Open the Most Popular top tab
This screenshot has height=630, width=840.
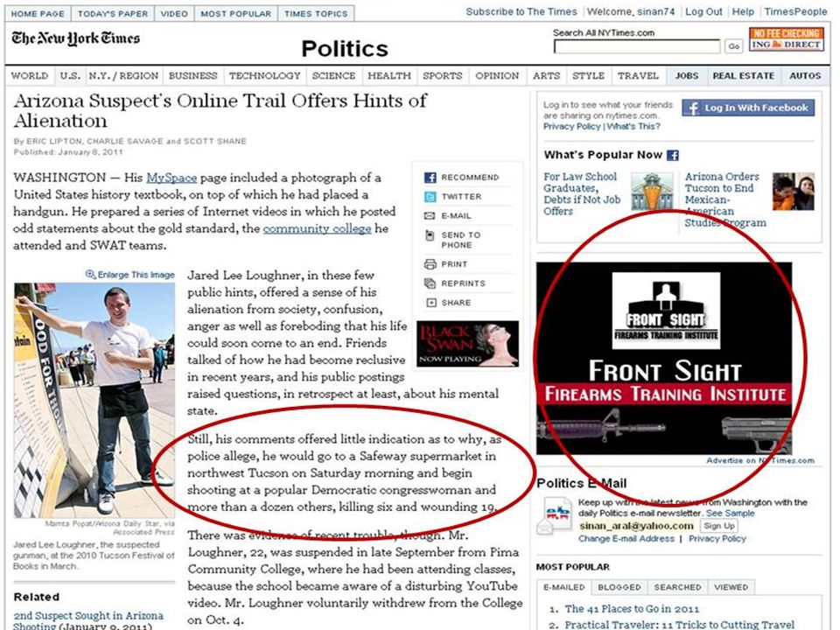click(x=235, y=14)
